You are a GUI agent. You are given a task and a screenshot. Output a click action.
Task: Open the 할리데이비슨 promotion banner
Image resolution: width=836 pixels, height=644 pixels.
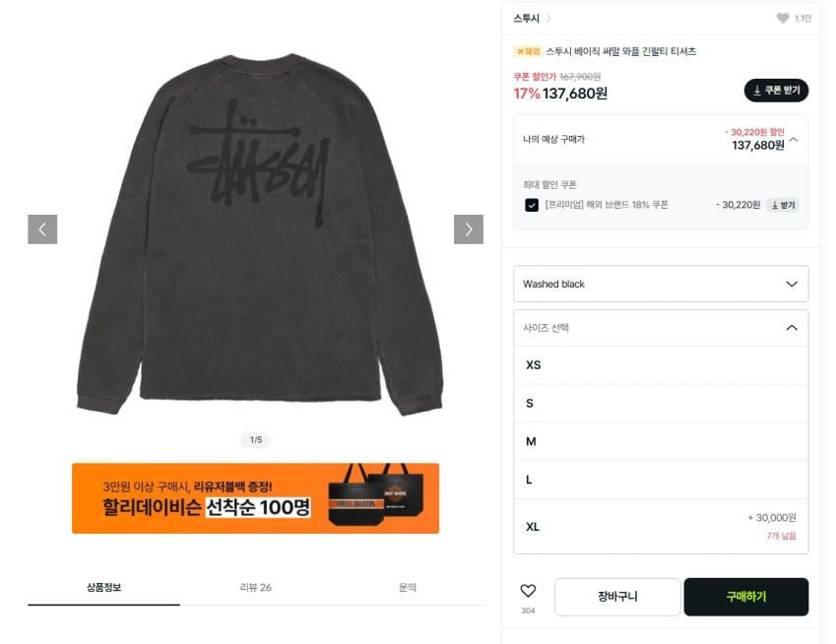255,498
